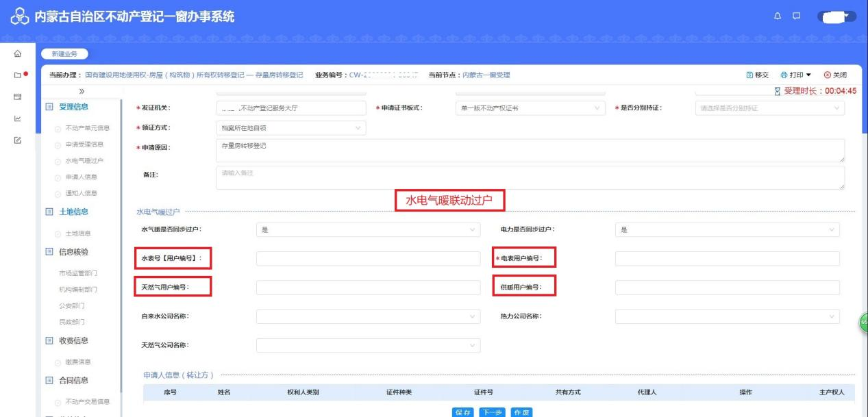
Task: Click the 天然气用户编号 input field
Action: [368, 288]
